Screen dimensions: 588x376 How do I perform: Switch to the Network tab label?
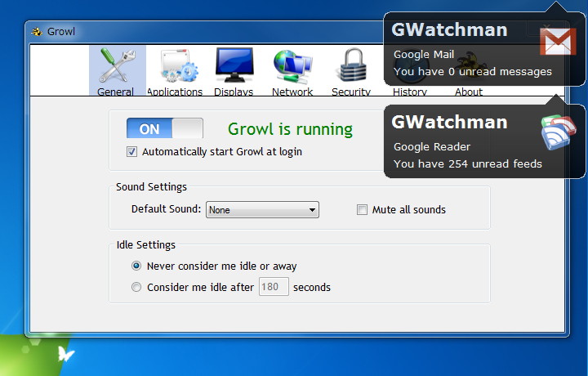pos(292,92)
